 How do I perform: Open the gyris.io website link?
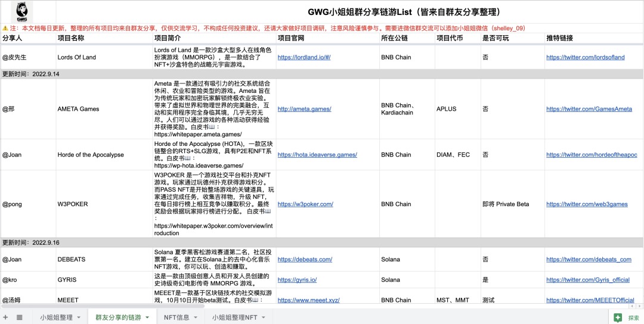(297, 280)
